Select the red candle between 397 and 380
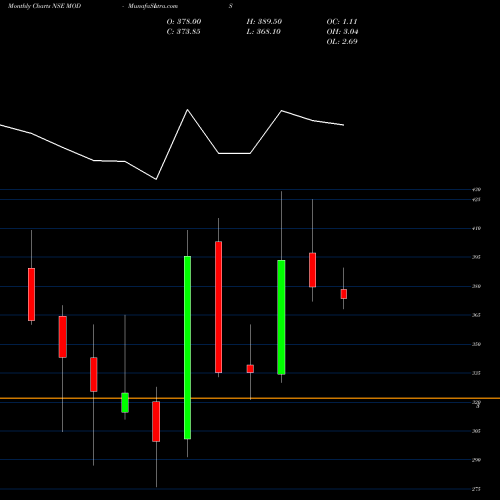 [312, 270]
